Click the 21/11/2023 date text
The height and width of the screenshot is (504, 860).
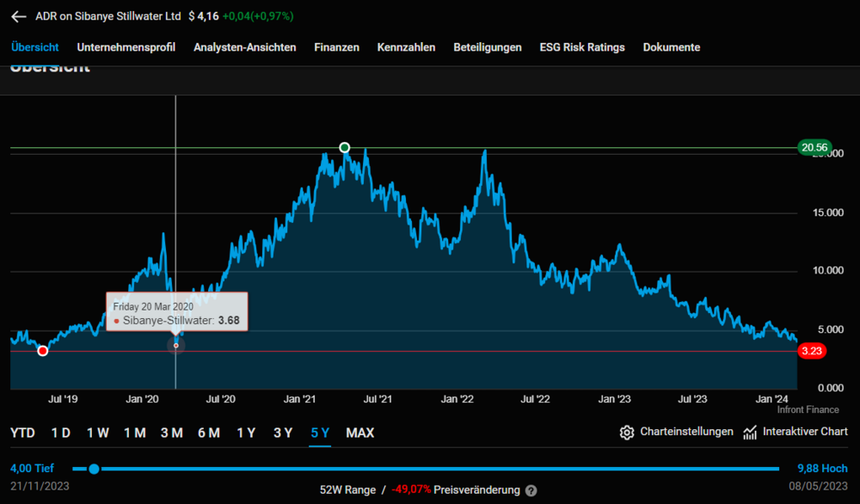40,486
